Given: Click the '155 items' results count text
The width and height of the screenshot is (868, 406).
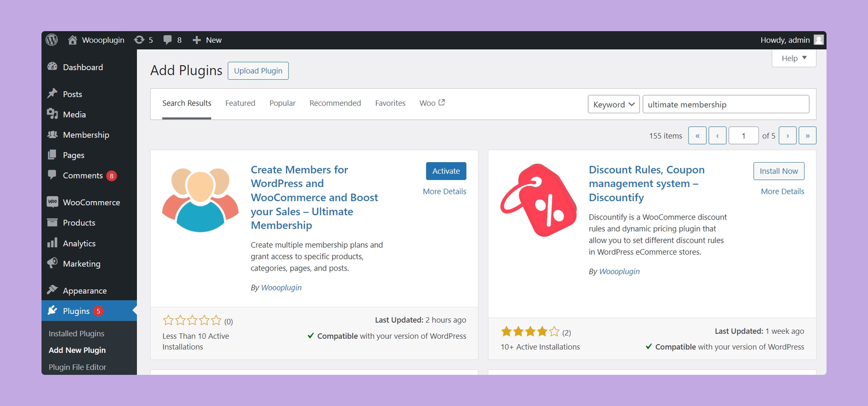Looking at the screenshot, I should coord(666,136).
